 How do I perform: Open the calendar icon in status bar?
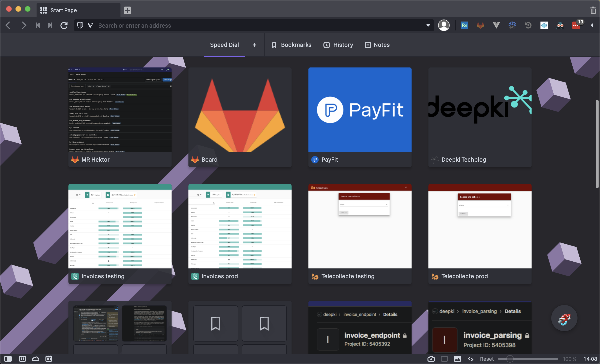[49, 359]
